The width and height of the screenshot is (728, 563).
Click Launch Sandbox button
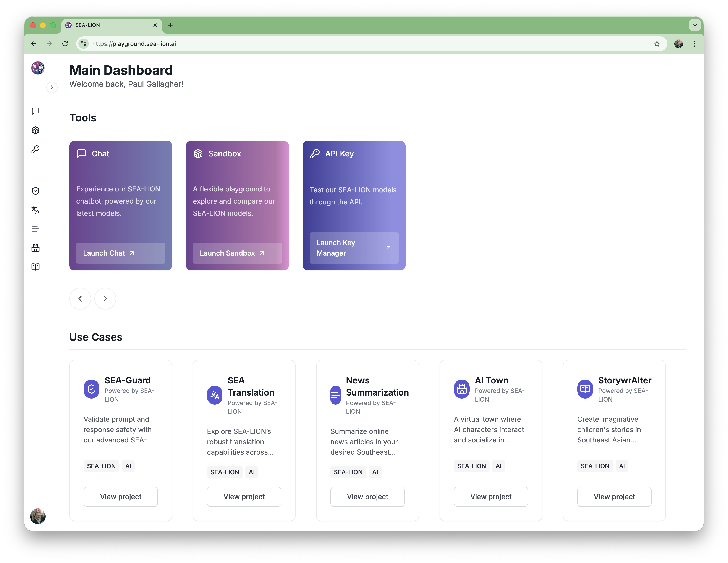click(x=237, y=253)
